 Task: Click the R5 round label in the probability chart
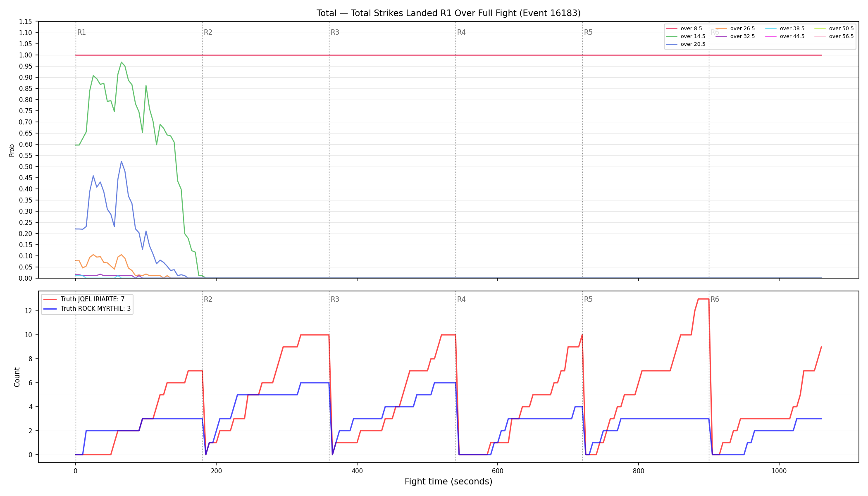588,32
